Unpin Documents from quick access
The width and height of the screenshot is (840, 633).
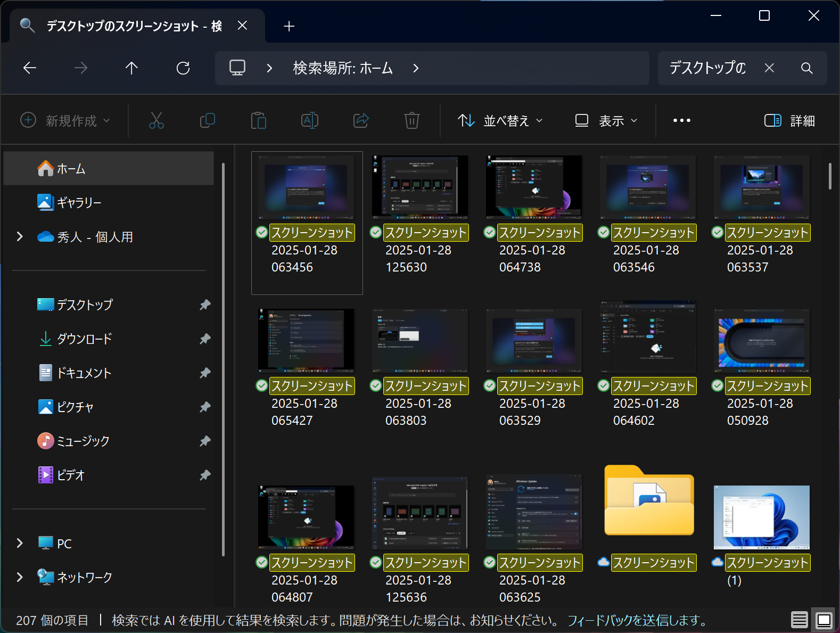(205, 373)
